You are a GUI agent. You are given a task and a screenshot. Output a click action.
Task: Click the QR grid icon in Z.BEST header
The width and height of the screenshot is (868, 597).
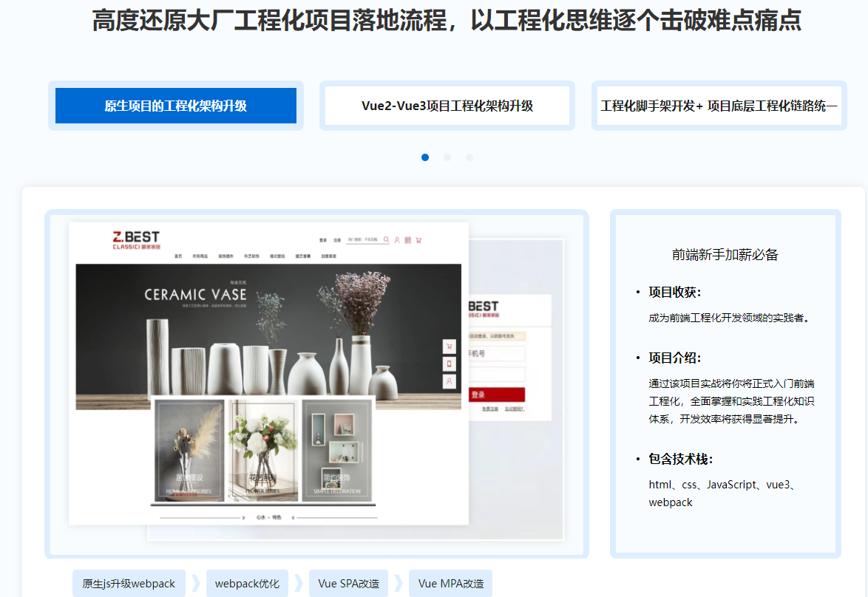tap(407, 240)
